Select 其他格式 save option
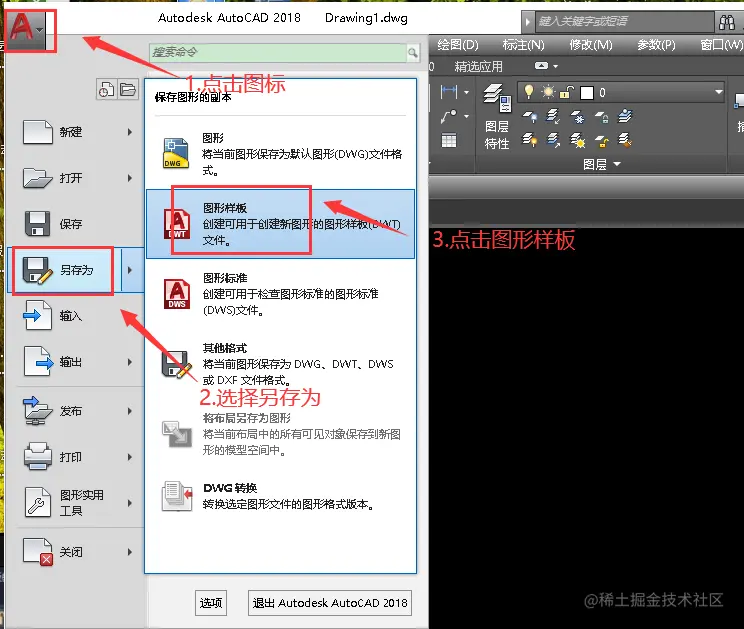The image size is (744, 629). [281, 364]
